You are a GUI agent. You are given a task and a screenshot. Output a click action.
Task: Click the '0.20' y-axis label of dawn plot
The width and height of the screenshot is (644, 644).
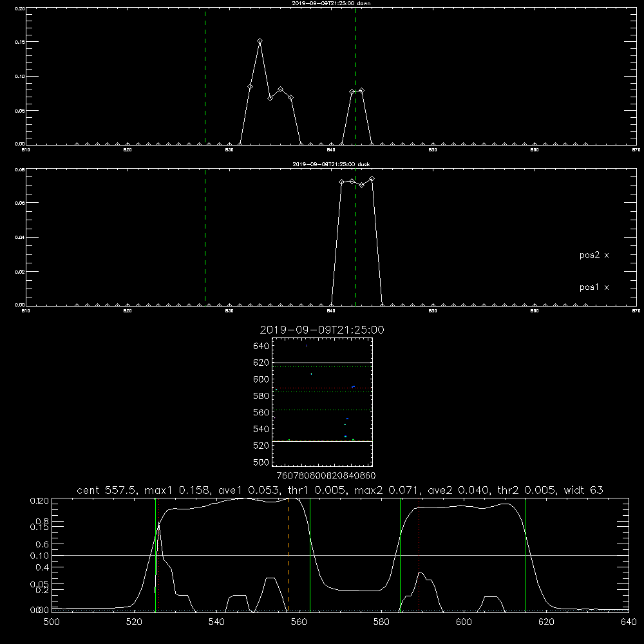[20, 8]
